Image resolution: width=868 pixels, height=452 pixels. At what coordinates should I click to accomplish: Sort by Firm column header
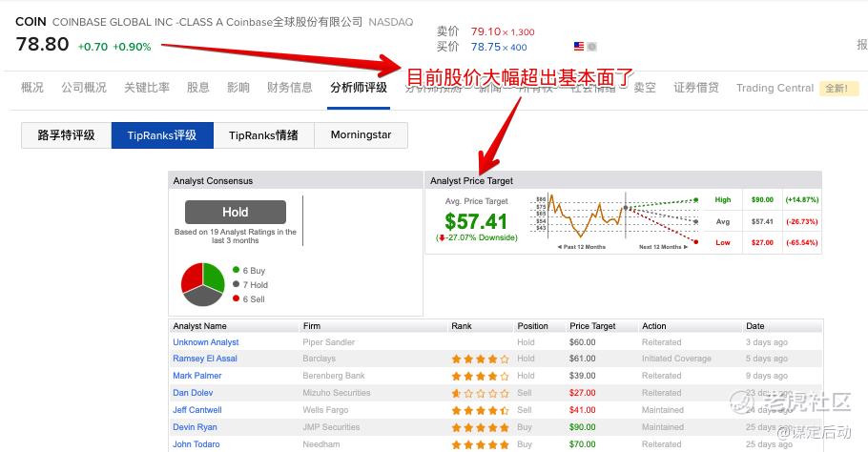pos(312,326)
